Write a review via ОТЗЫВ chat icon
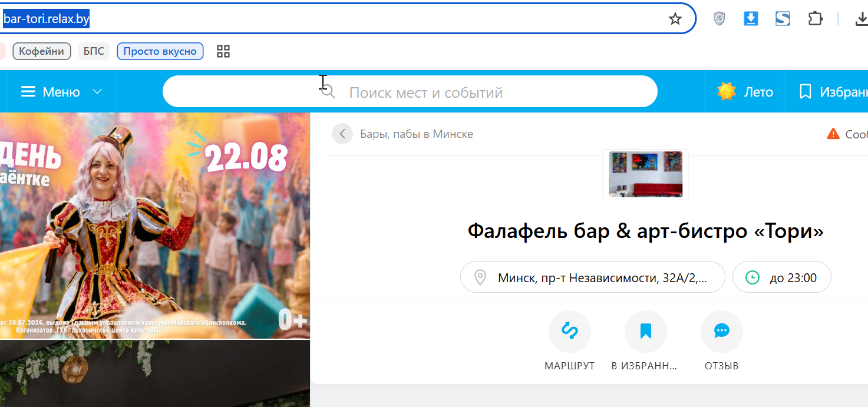The height and width of the screenshot is (407, 868). [722, 332]
